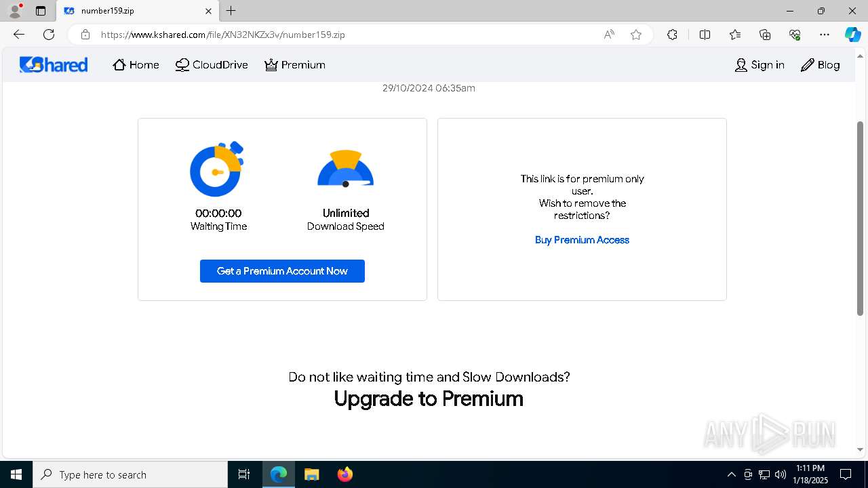Viewport: 868px width, 488px height.
Task: Click the KShared logo
Action: click(54, 64)
